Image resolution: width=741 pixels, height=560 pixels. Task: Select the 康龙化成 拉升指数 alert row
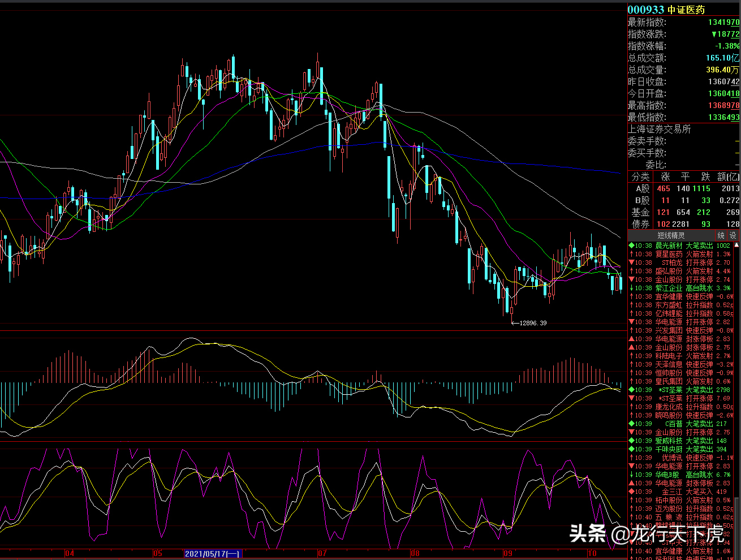click(680, 407)
